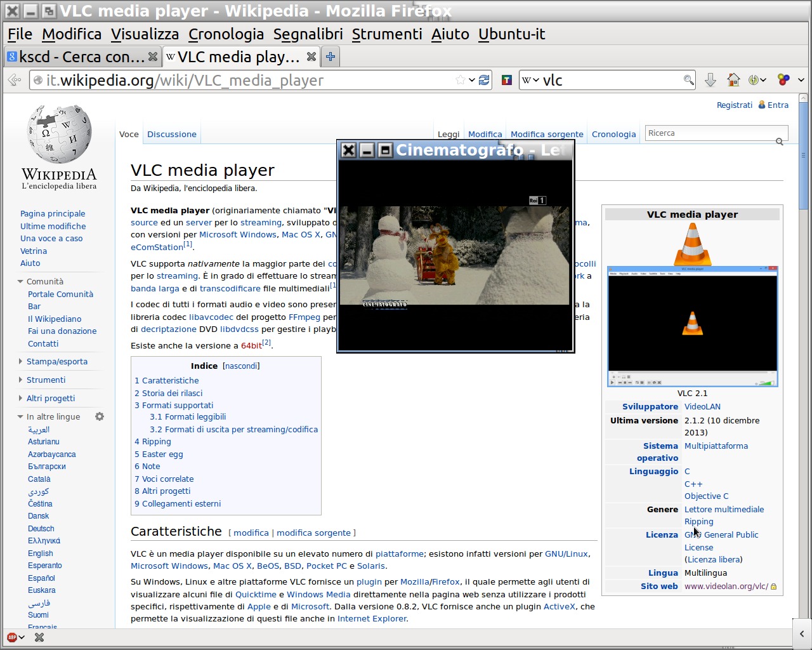Switch to the Discussione tab
The width and height of the screenshot is (812, 650).
pyautogui.click(x=172, y=134)
